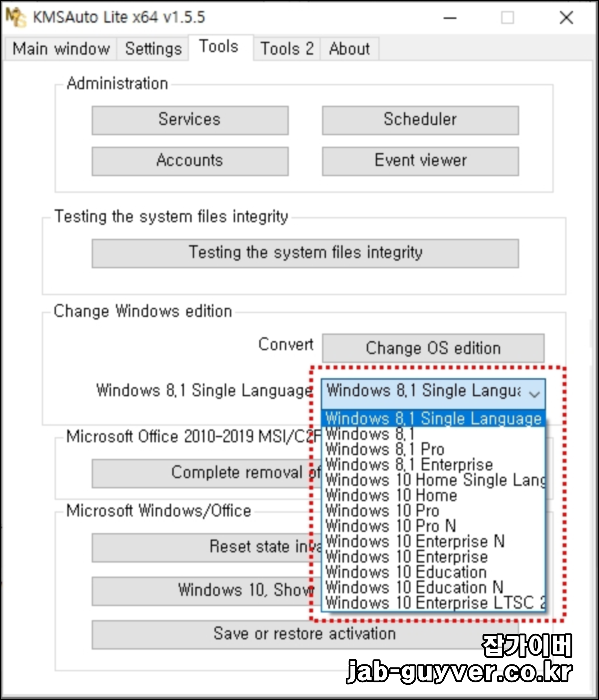This screenshot has height=700, width=599.
Task: Open the Services administration button
Action: point(190,120)
